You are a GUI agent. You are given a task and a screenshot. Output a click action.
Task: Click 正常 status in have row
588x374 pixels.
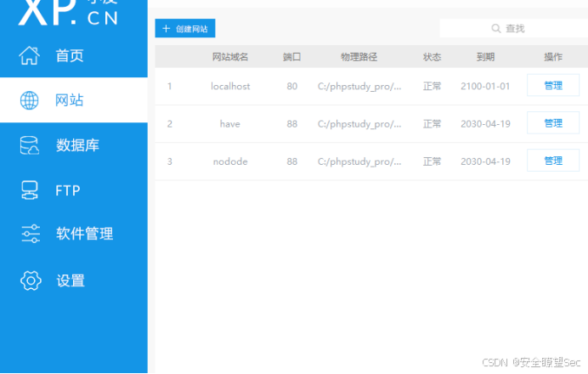[432, 124]
